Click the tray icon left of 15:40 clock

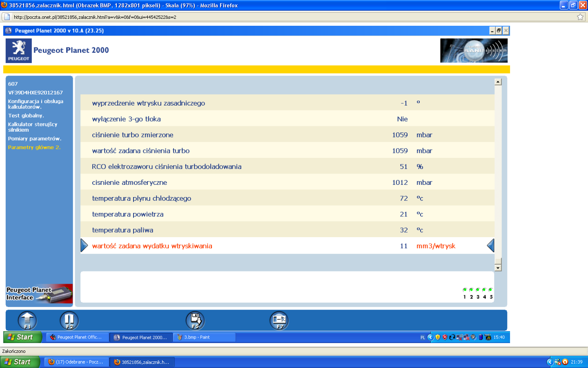pyautogui.click(x=488, y=337)
